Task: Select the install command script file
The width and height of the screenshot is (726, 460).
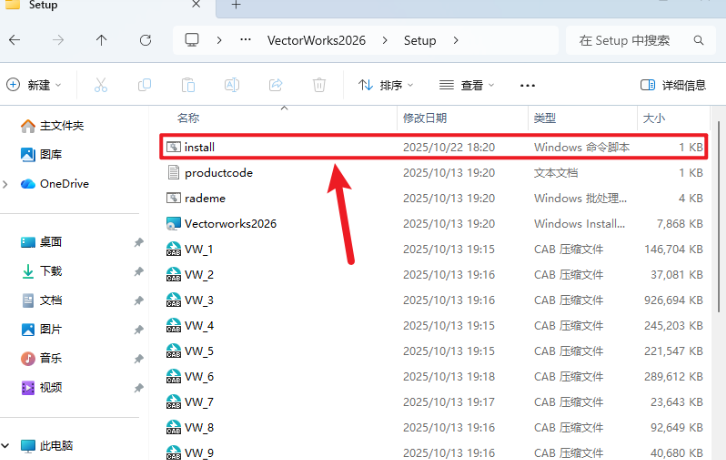Action: [x=200, y=147]
